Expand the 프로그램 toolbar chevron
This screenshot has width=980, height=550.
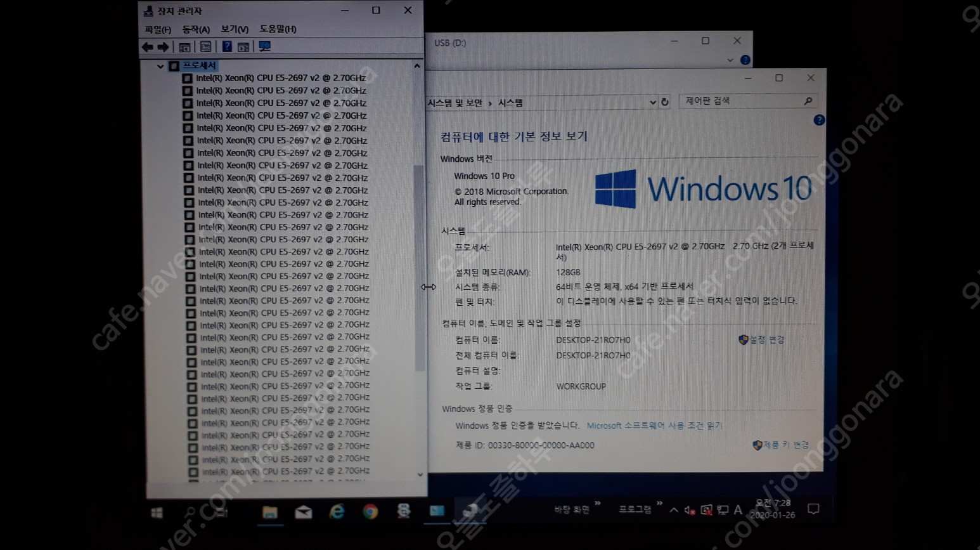click(x=659, y=503)
